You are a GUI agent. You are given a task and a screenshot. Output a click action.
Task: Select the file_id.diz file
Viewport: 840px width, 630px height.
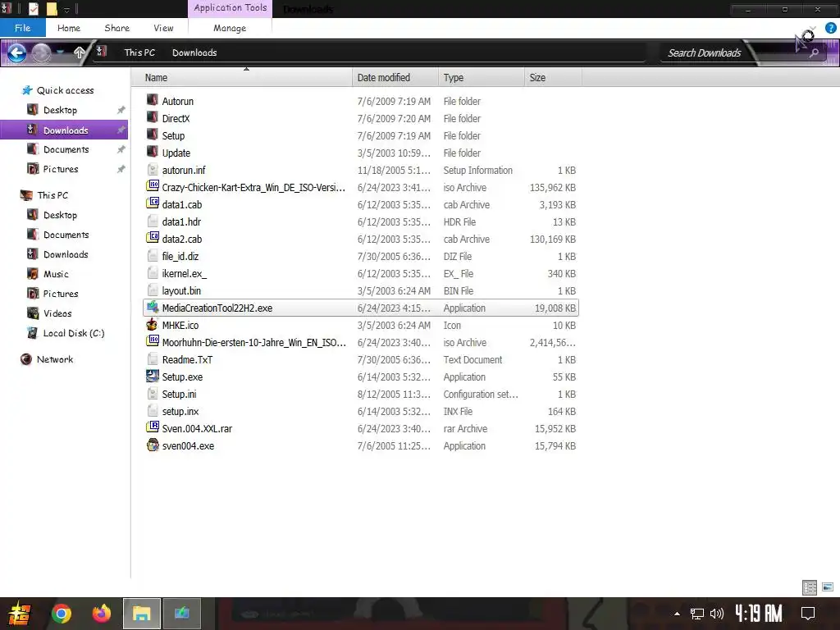click(180, 256)
